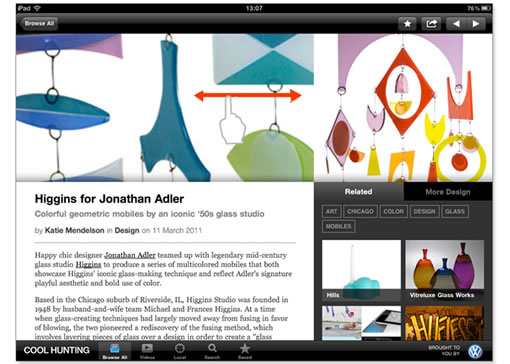Select the CHICAGO tag
Image resolution: width=510 pixels, height=364 pixels.
[x=360, y=211]
